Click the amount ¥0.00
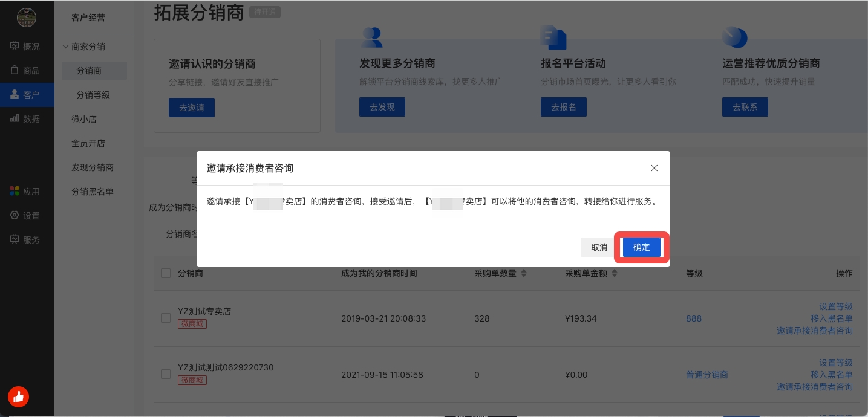868x417 pixels. tap(576, 375)
